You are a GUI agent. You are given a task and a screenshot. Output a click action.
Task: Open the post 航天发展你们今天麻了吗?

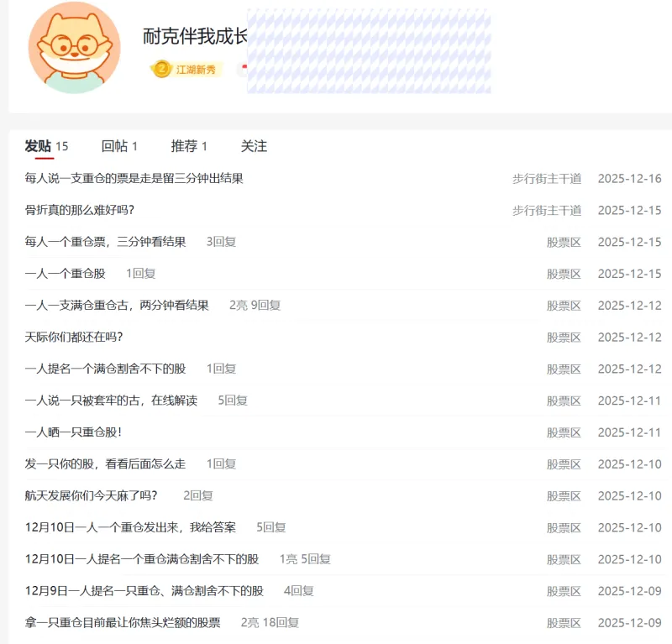91,495
